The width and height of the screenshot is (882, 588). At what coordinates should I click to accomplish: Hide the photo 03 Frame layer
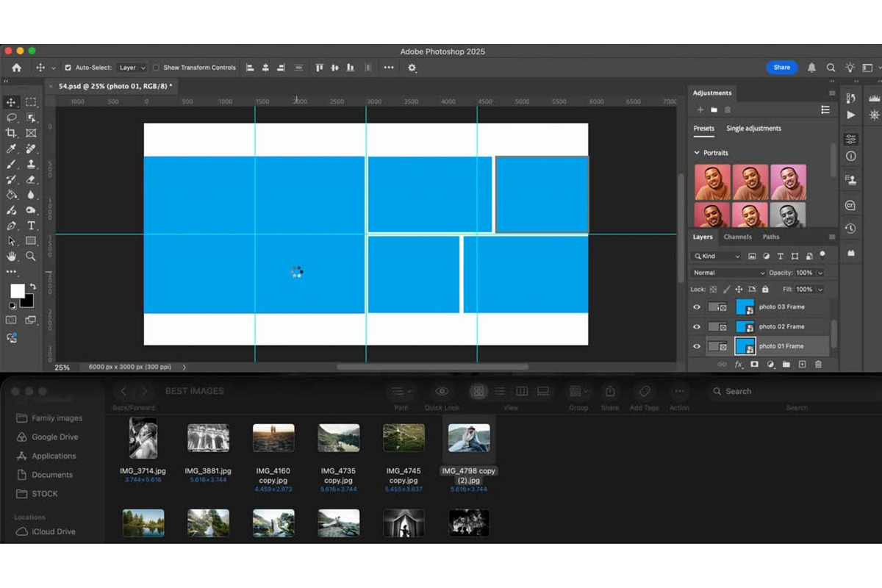click(697, 307)
